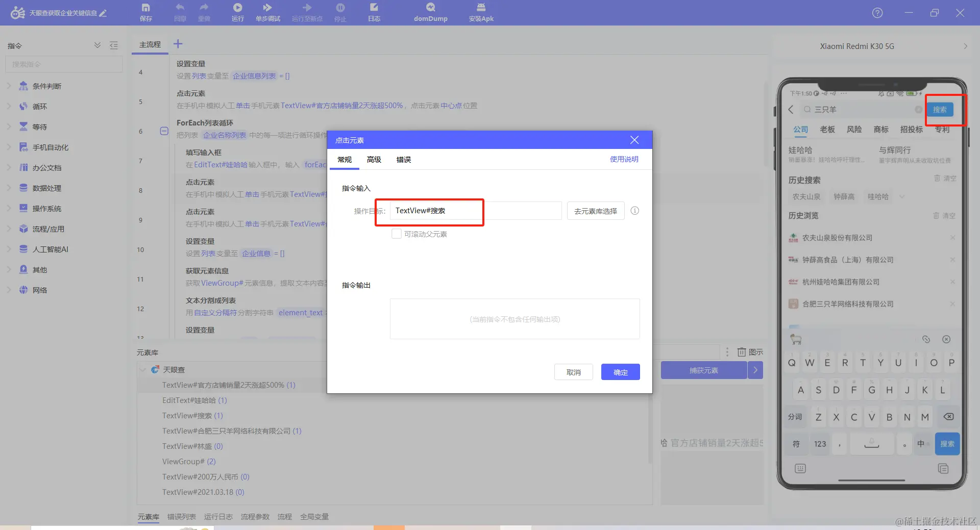980x530 pixels.
Task: Click the info icon beside 去元素库选择
Action: click(x=635, y=211)
